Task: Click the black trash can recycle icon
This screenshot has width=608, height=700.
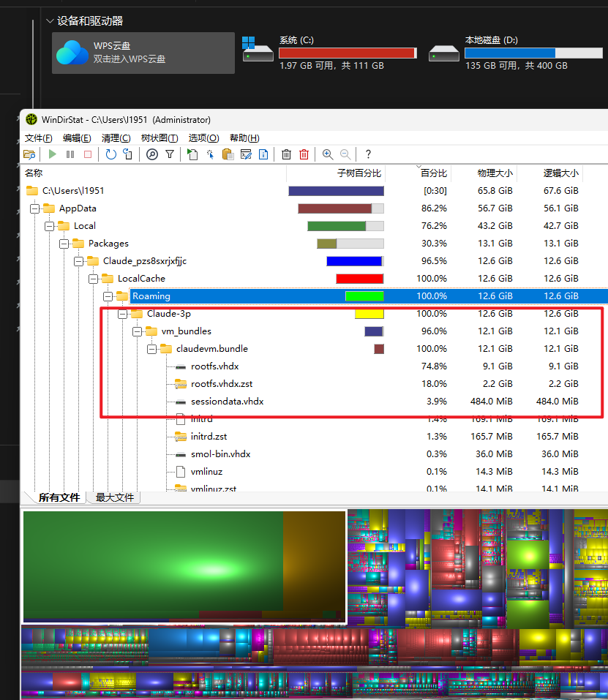Action: 287,154
